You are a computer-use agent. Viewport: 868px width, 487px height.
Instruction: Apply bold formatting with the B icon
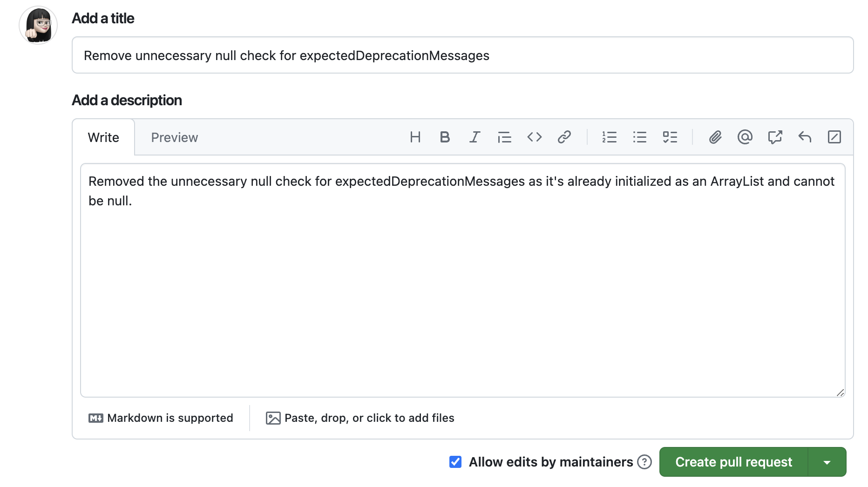pyautogui.click(x=445, y=137)
